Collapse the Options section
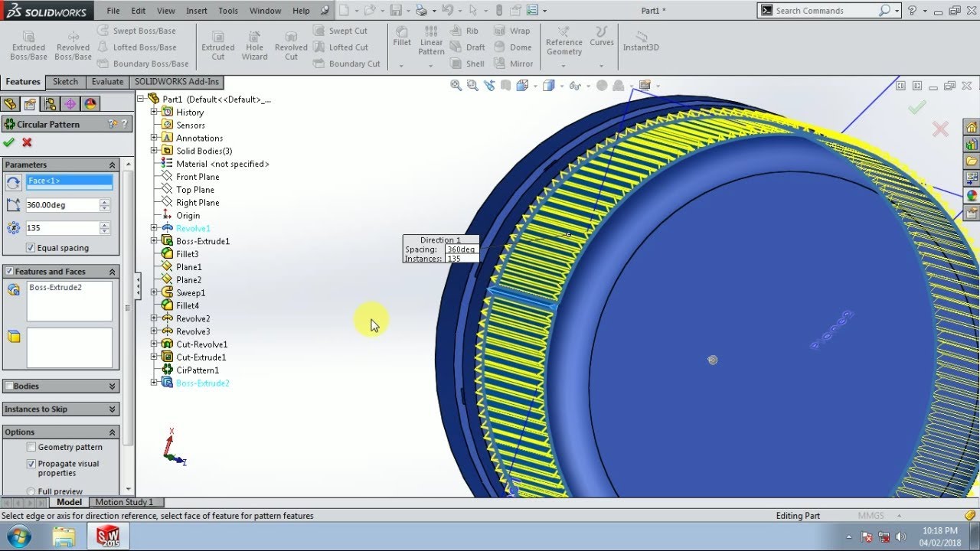Image resolution: width=980 pixels, height=551 pixels. coord(113,432)
